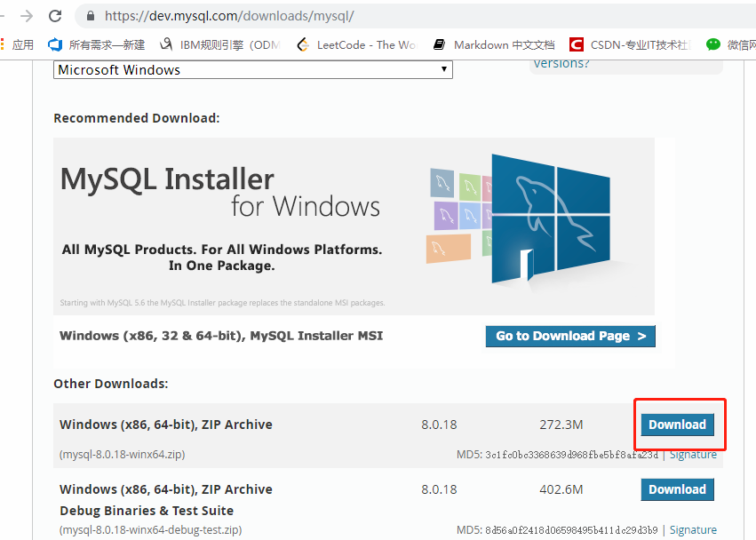Download the Debug Binaries & Test Suite ZIP
Image resolution: width=756 pixels, height=540 pixels.
coord(677,489)
